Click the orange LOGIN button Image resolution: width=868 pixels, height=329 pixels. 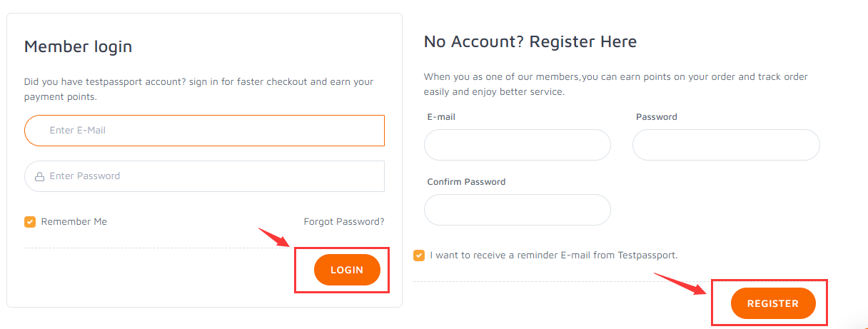click(347, 270)
